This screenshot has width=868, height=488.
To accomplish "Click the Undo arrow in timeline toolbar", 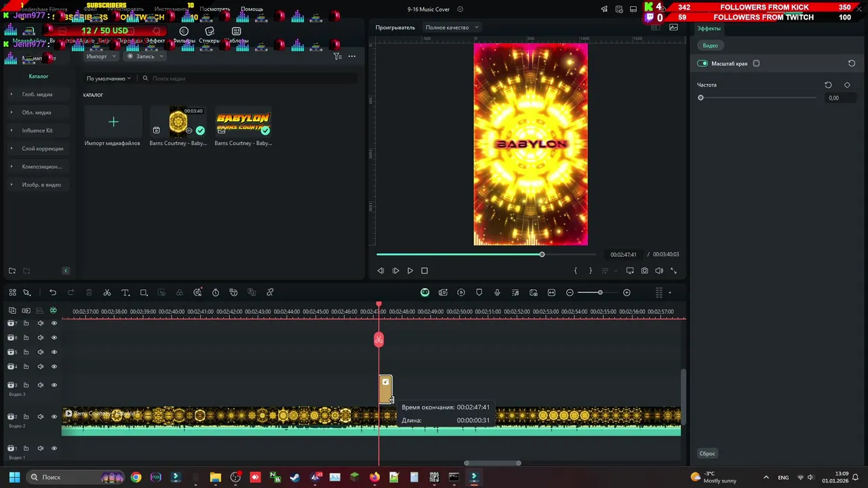I will [53, 293].
